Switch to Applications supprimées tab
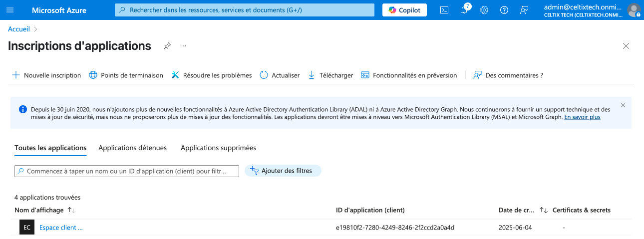This screenshot has width=644, height=239. point(218,148)
